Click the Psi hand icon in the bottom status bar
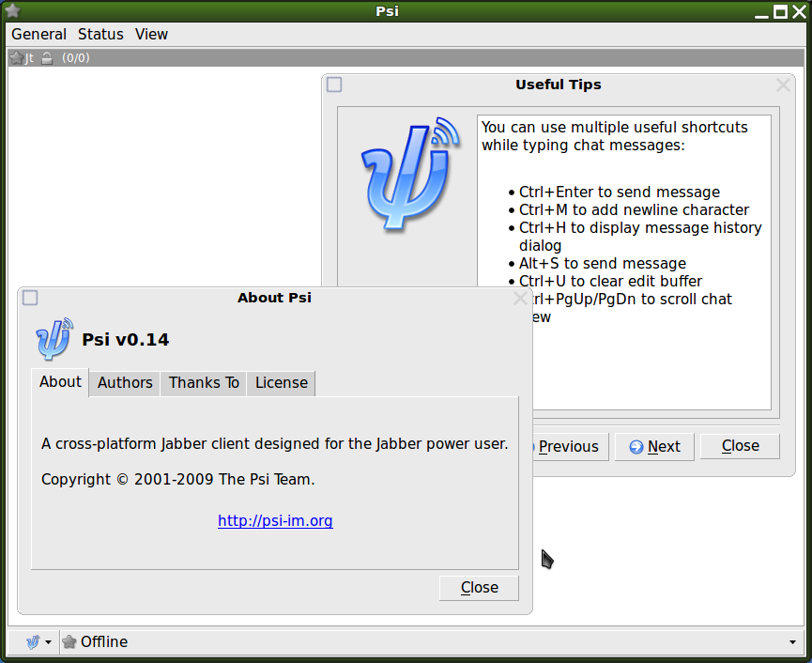The height and width of the screenshot is (663, 812). coord(33,641)
